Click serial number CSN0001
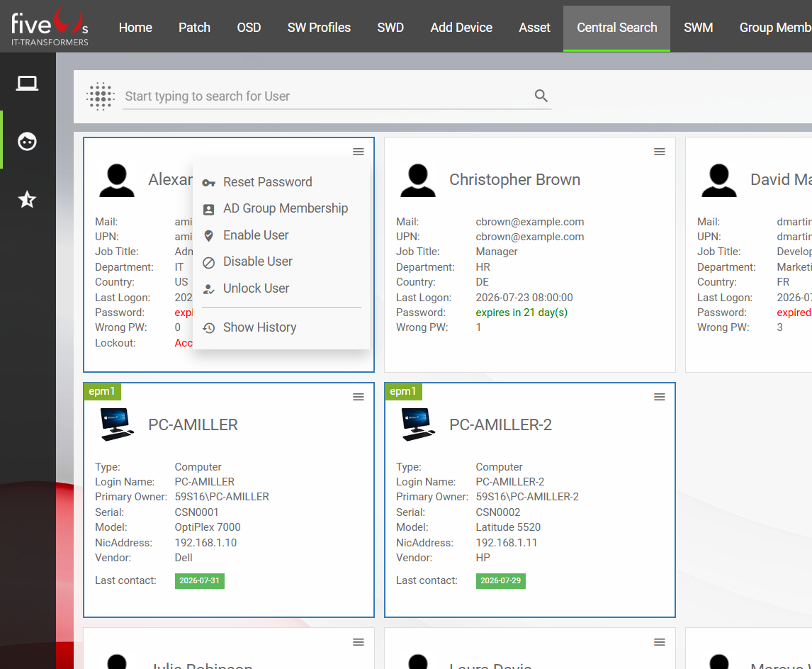812x669 pixels. coord(197,512)
